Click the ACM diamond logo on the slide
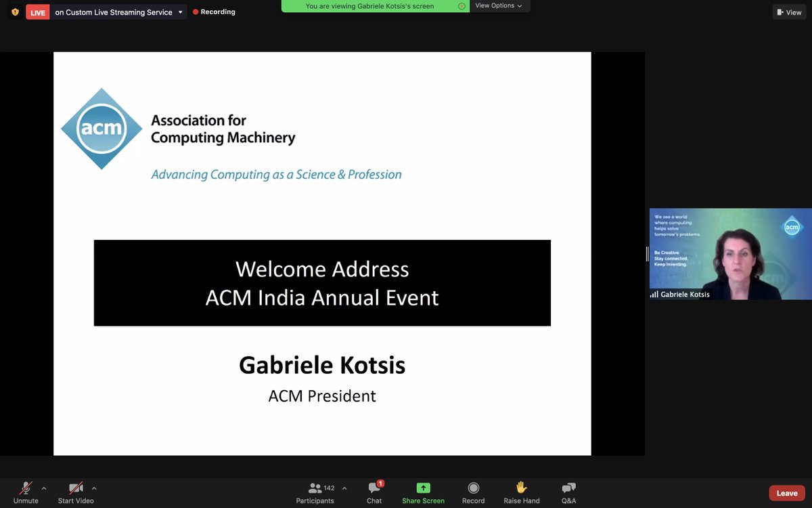 click(102, 129)
